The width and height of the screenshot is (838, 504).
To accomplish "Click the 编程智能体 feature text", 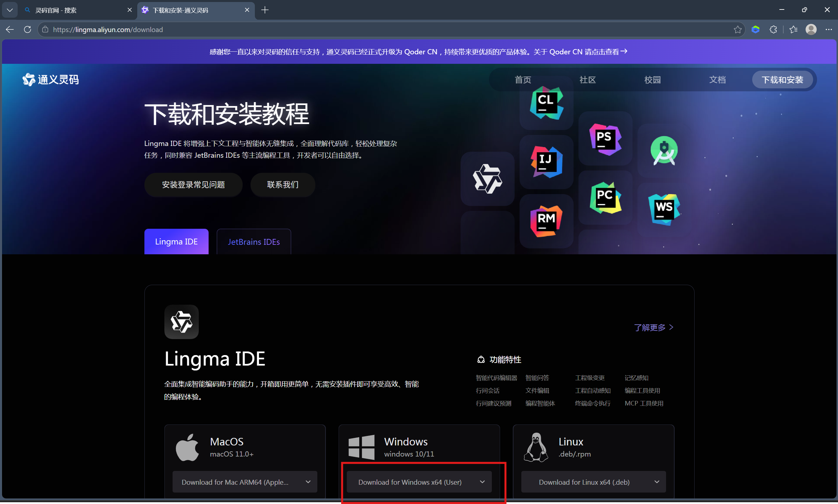I will click(540, 404).
